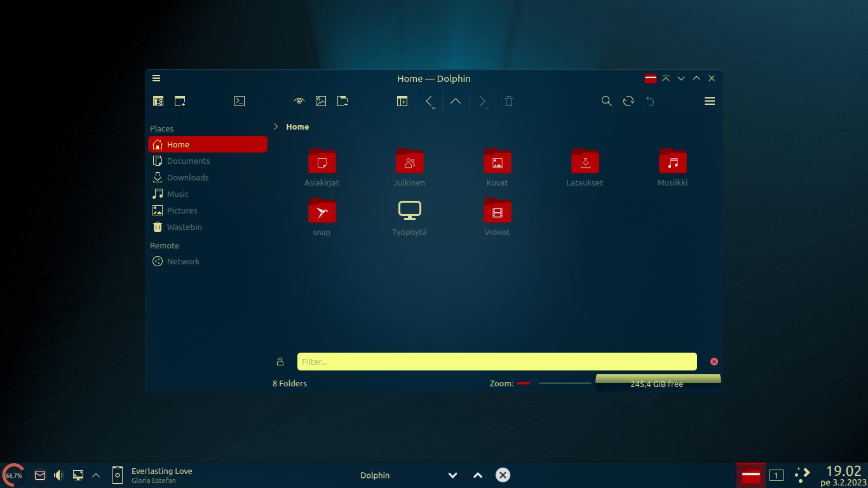868x488 pixels.
Task: Click the Everlasting Love track title
Action: click(162, 471)
